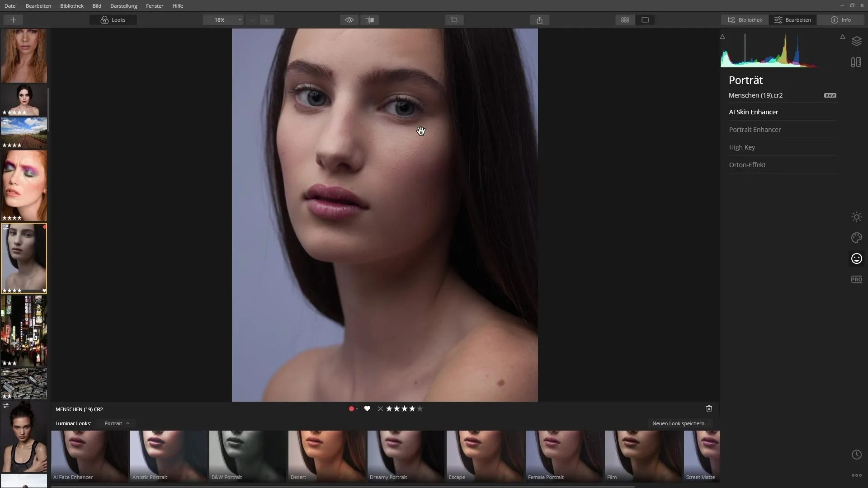Zoom out with the minus button
The image size is (868, 488).
click(x=252, y=20)
